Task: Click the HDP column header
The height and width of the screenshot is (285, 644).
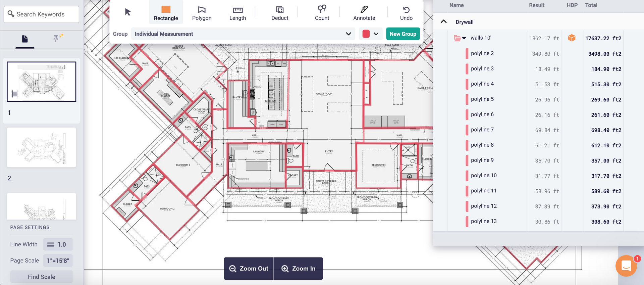Action: (572, 5)
